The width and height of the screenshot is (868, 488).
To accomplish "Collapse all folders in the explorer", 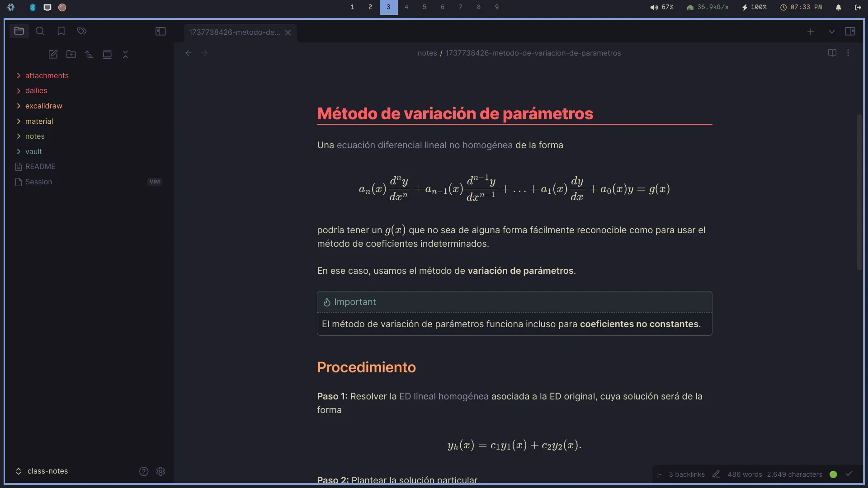I will pos(125,54).
